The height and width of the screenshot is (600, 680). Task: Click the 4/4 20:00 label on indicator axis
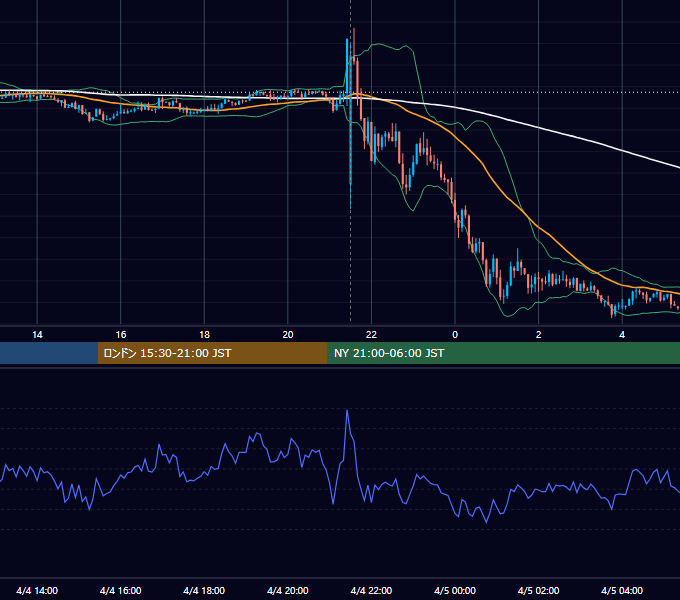tap(288, 590)
